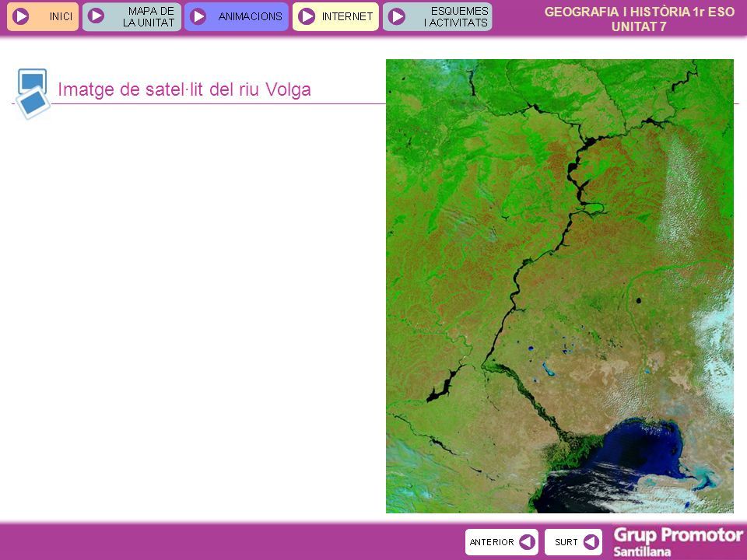Click the play arrow icon on ESQUEMES I ACTIVITATS
This screenshot has height=560, width=747.
pyautogui.click(x=396, y=16)
